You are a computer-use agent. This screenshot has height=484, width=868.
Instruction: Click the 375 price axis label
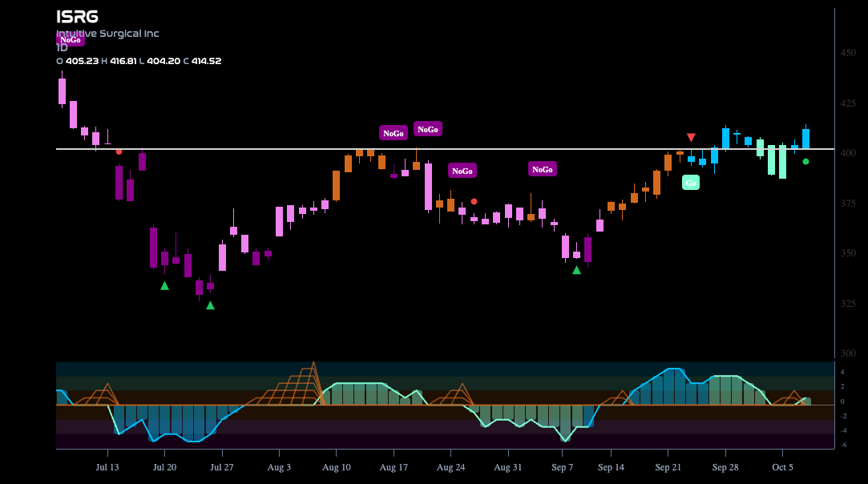[x=848, y=204]
